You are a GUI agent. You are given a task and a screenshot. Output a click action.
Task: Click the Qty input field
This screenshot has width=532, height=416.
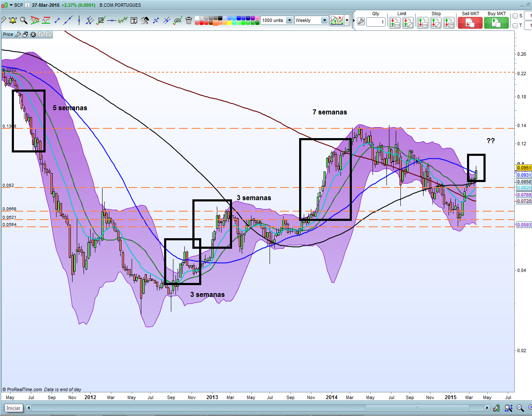click(x=376, y=22)
